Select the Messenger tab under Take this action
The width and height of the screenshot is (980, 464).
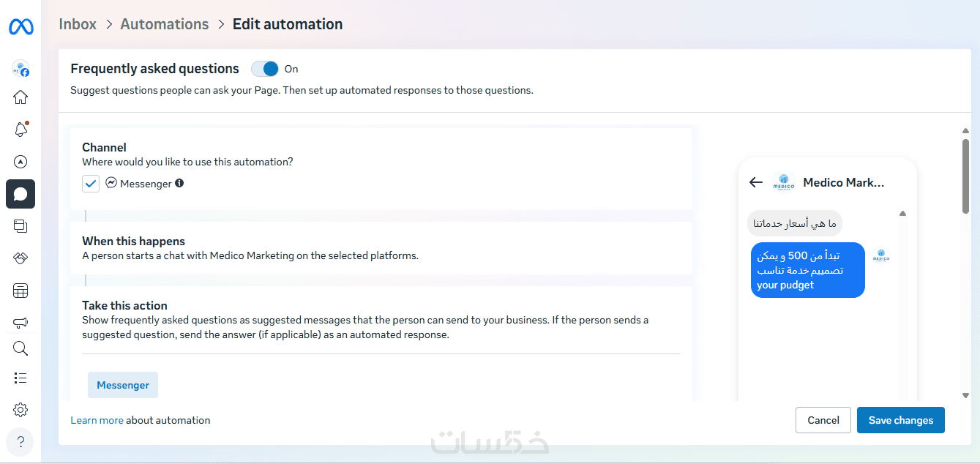point(123,385)
